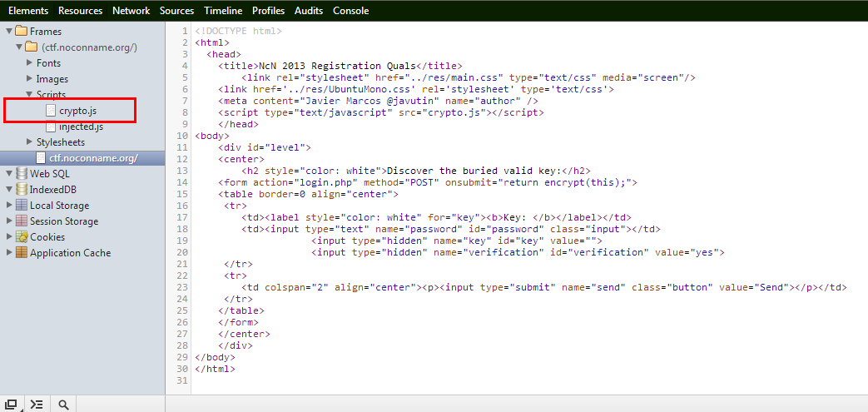This screenshot has width=868, height=412.
Task: Click the injected.js file icon
Action: pos(51,127)
